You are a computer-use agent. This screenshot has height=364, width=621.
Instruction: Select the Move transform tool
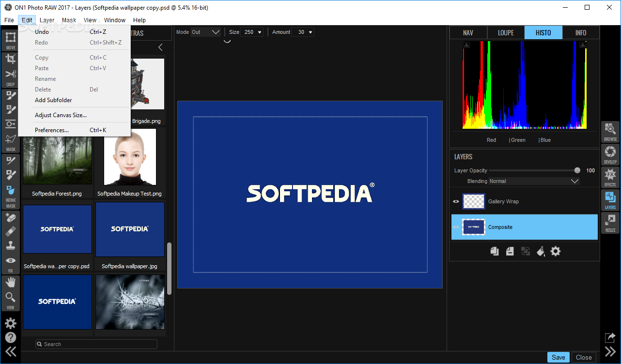[x=11, y=39]
